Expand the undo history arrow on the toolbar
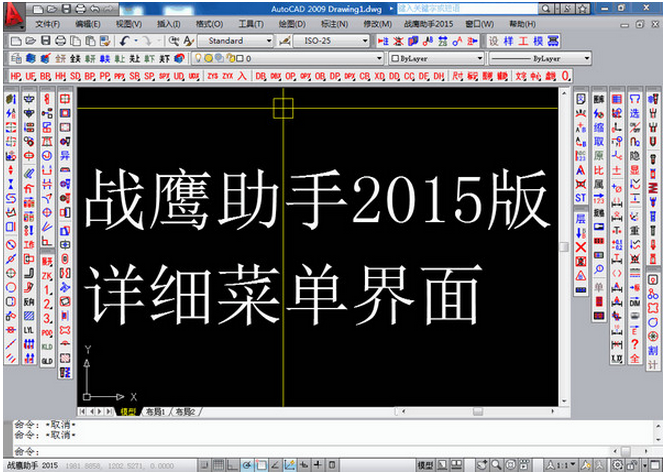The width and height of the screenshot is (671, 474). [x=136, y=41]
